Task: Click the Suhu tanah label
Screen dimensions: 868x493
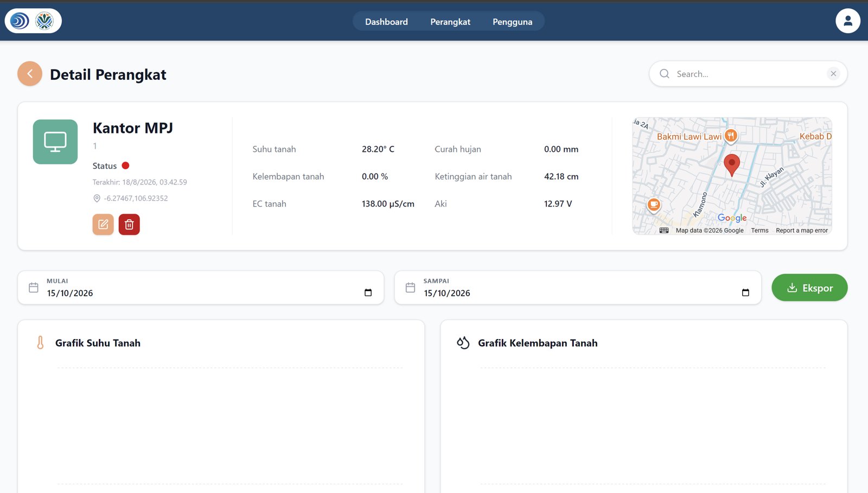Action: (x=274, y=149)
